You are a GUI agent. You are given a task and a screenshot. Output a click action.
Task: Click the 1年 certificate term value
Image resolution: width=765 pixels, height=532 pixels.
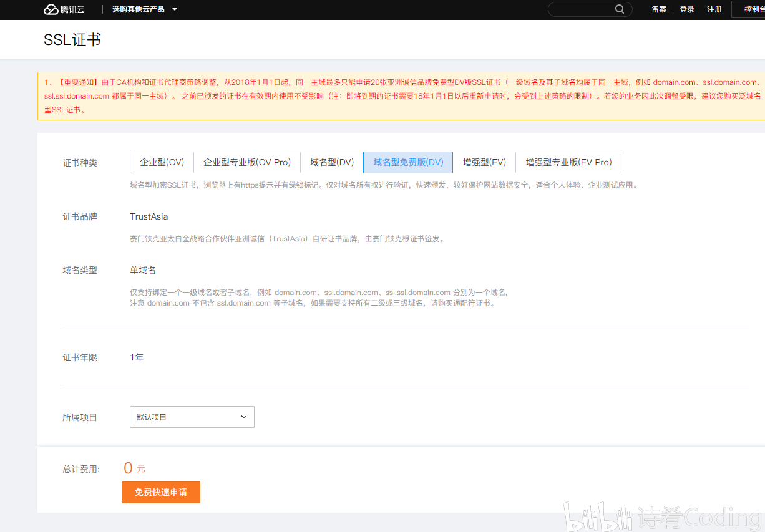(137, 357)
